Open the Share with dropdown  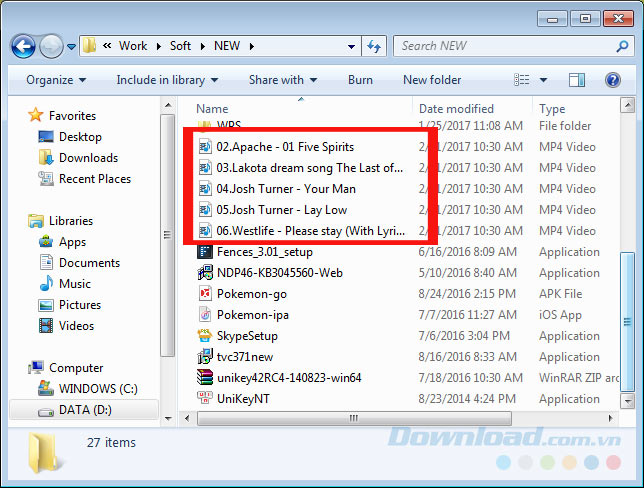[283, 80]
